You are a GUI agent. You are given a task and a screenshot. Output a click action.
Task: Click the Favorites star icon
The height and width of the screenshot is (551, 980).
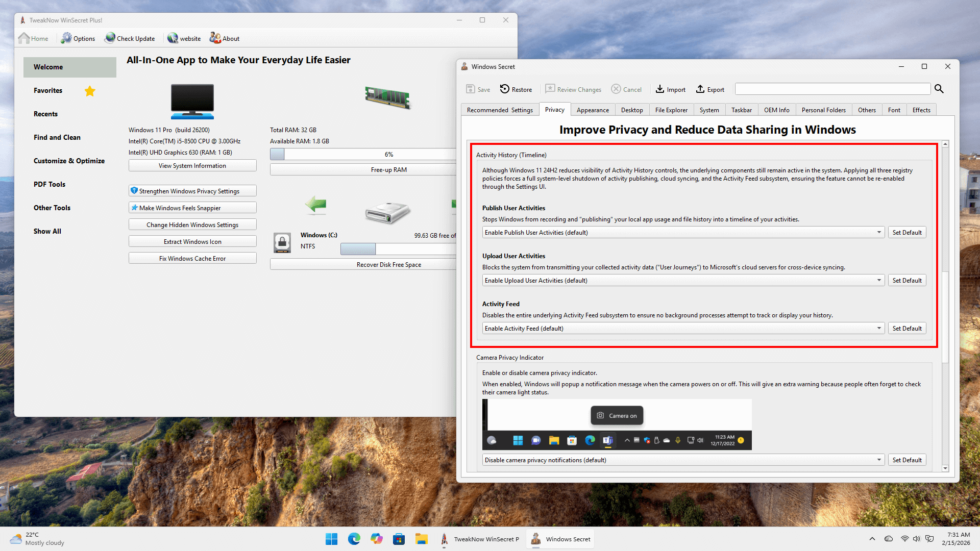coord(90,91)
